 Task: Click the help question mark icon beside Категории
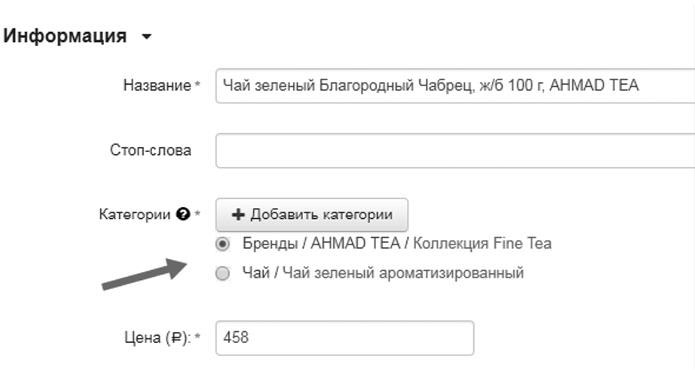[x=183, y=214]
